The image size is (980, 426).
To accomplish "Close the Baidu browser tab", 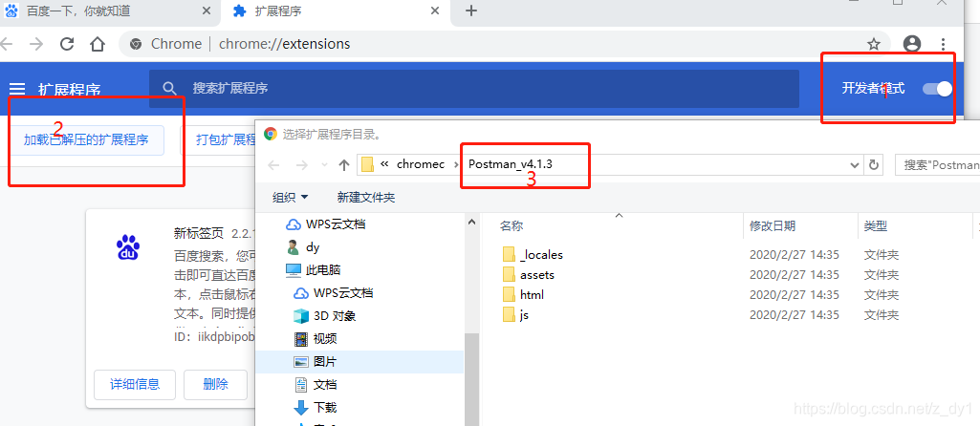I will (x=207, y=11).
